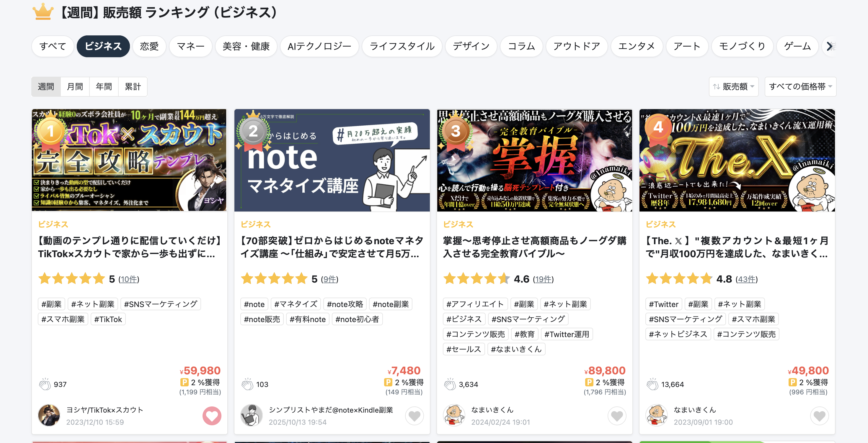Viewport: 868px width, 443px height.
Task: Open ヨシヤ's author avatar
Action: coord(49,415)
